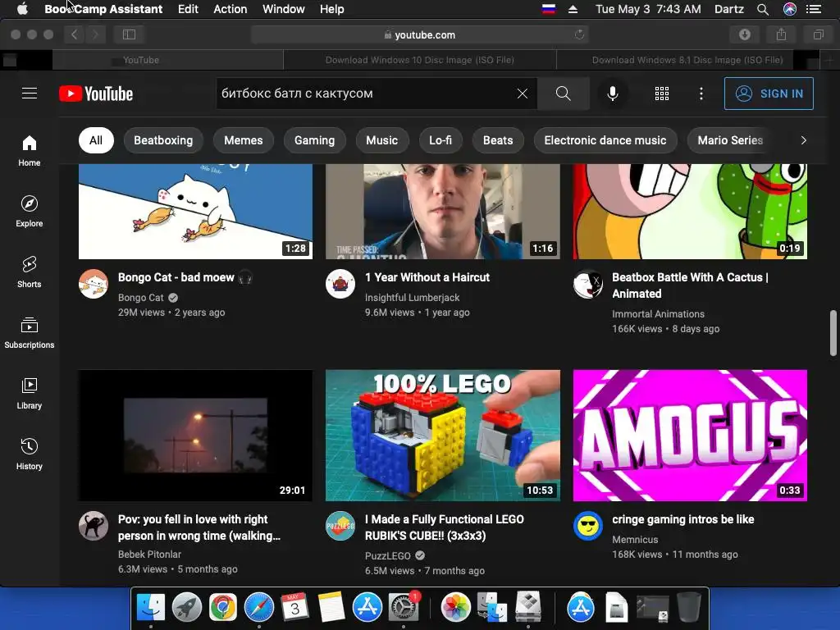Image resolution: width=840 pixels, height=630 pixels.
Task: Select the Mario Series filter chip
Action: point(730,140)
